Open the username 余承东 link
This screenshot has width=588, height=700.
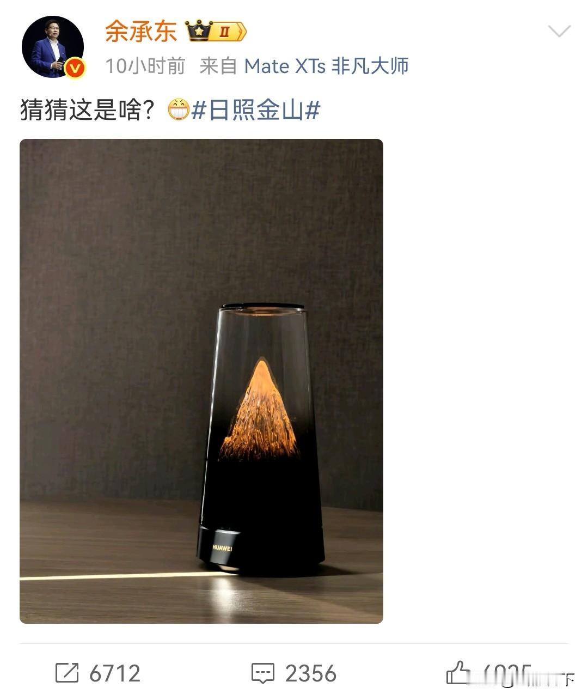click(x=141, y=32)
